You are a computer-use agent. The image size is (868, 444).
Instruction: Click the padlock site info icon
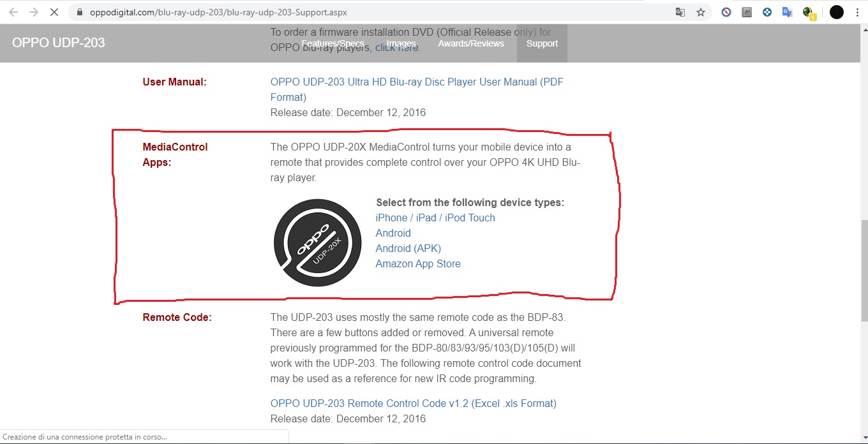coord(79,12)
